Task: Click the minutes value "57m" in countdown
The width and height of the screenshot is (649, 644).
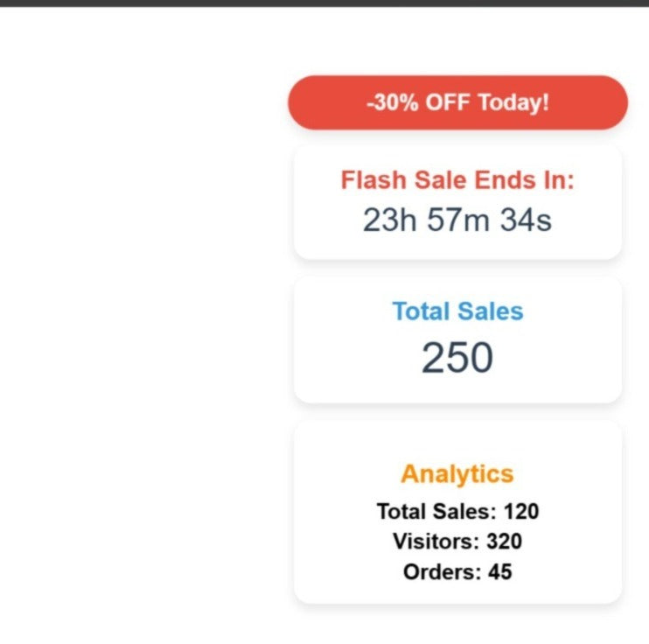Action: pos(458,220)
